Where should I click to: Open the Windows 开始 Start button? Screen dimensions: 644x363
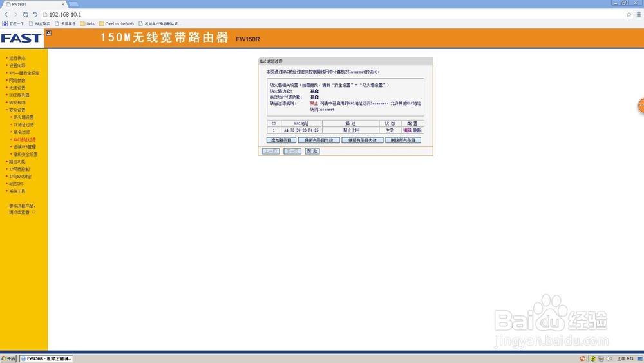point(8,359)
